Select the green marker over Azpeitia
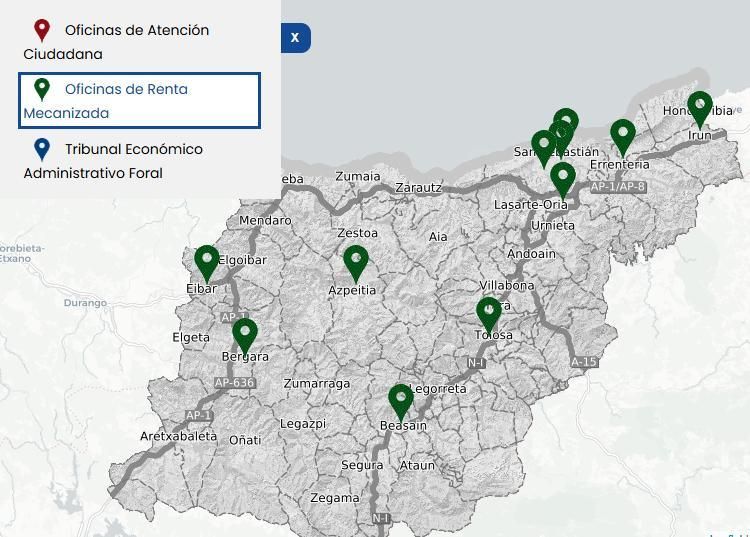750x537 pixels. pos(356,262)
